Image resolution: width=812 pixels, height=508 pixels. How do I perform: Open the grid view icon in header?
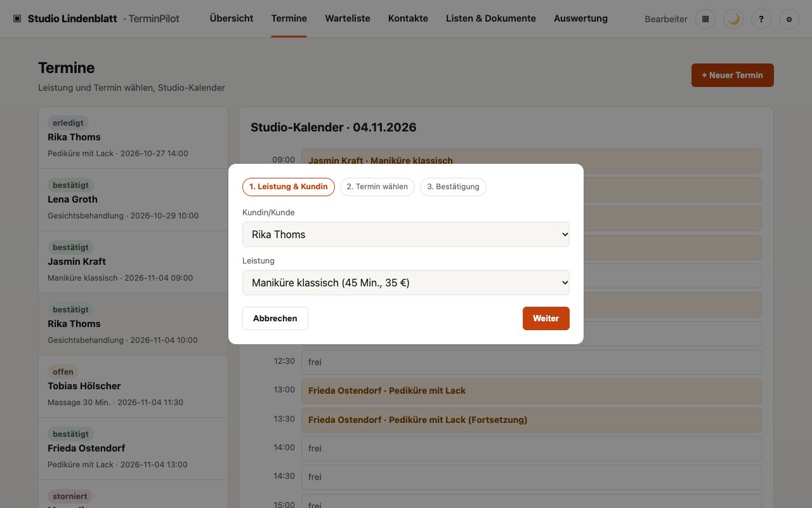click(x=705, y=19)
